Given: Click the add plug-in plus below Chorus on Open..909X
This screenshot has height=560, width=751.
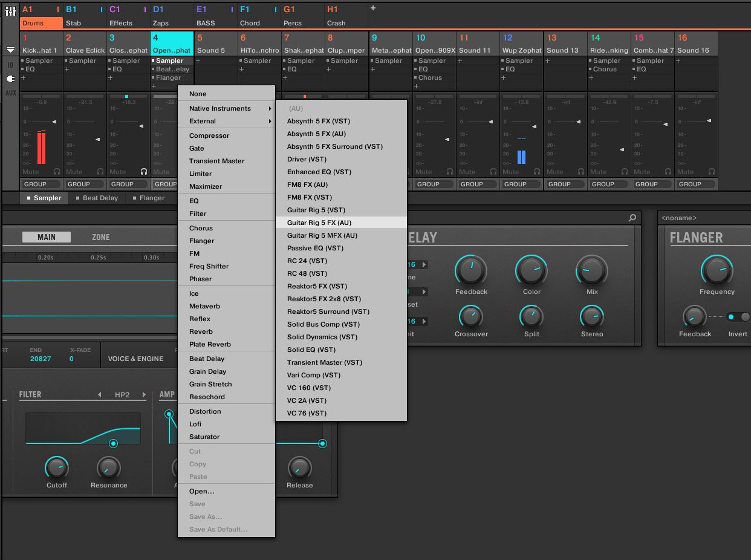Looking at the screenshot, I should click(417, 86).
